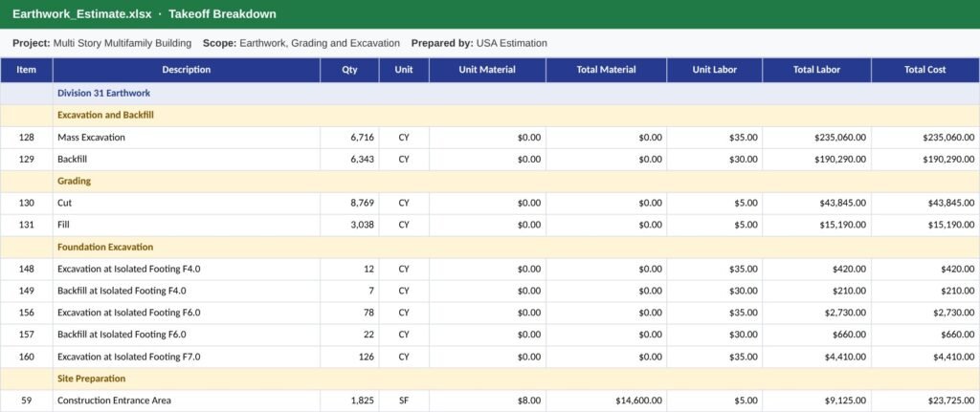Viewport: 980px width, 412px height.
Task: Click total labor $43,845.00 cell
Action: (817, 203)
